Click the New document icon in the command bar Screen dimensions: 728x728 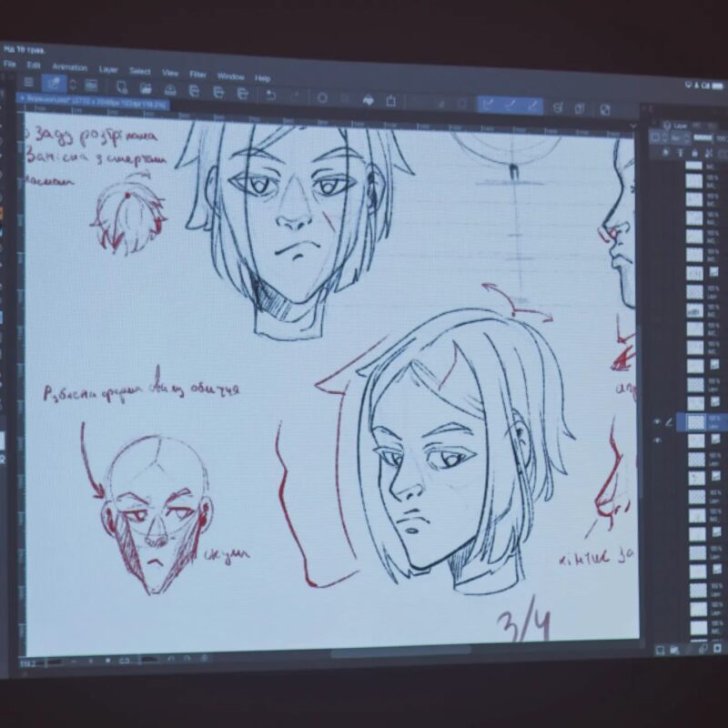(121, 87)
